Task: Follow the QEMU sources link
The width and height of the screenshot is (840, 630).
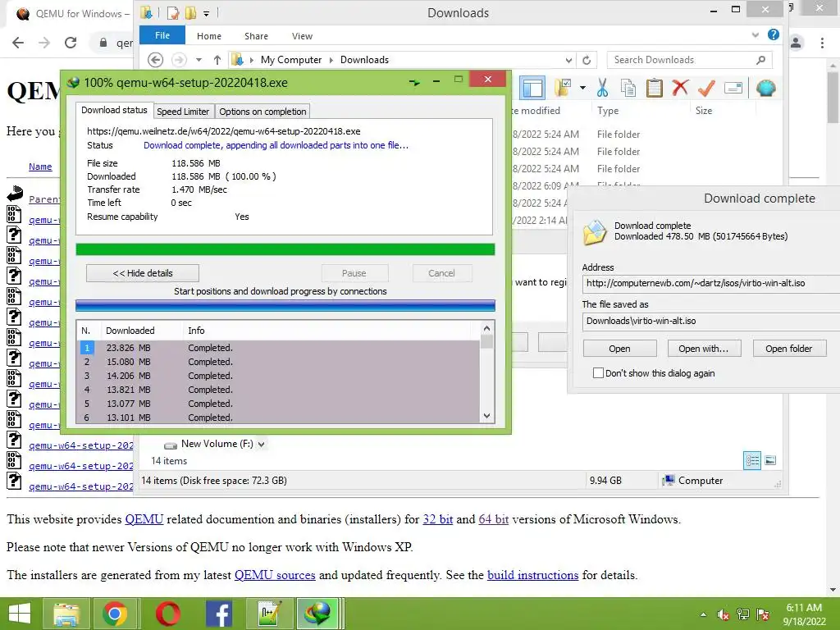Action: tap(275, 575)
